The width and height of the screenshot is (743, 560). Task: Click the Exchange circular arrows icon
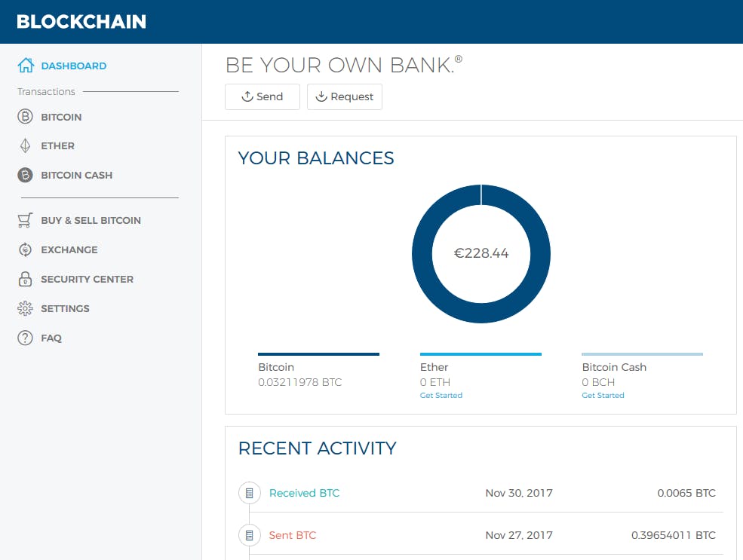pyautogui.click(x=26, y=249)
